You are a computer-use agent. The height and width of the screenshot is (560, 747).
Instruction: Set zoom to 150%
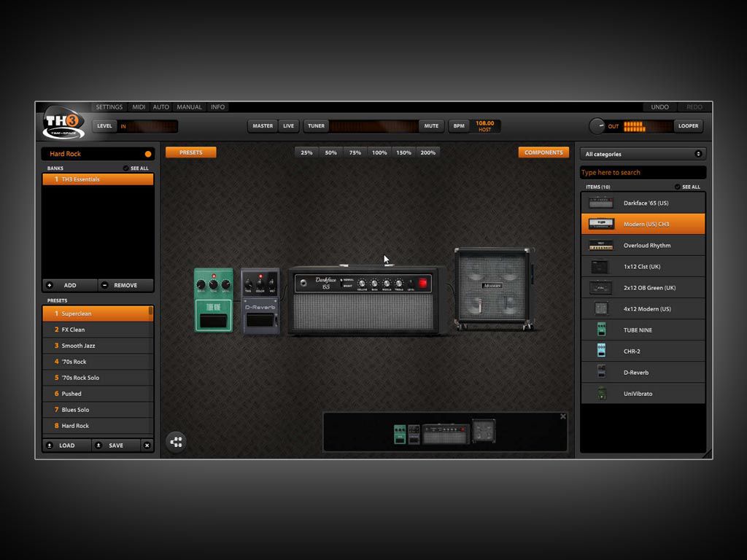pos(404,152)
